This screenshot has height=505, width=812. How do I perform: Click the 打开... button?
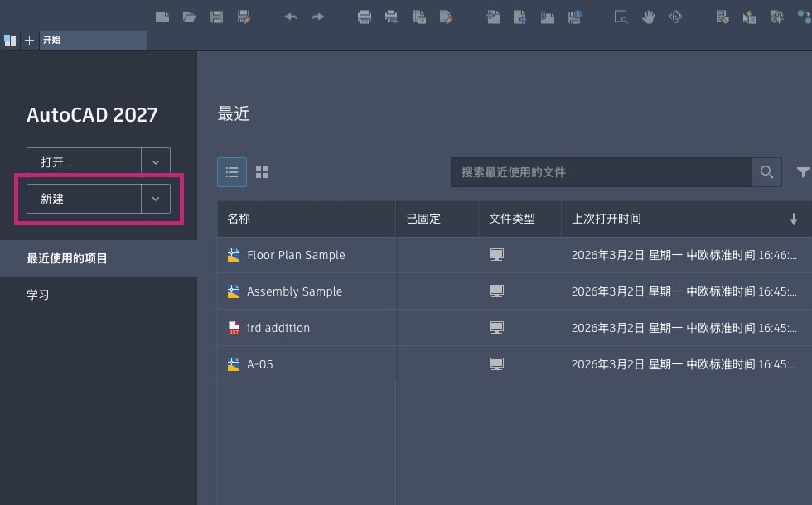click(84, 162)
